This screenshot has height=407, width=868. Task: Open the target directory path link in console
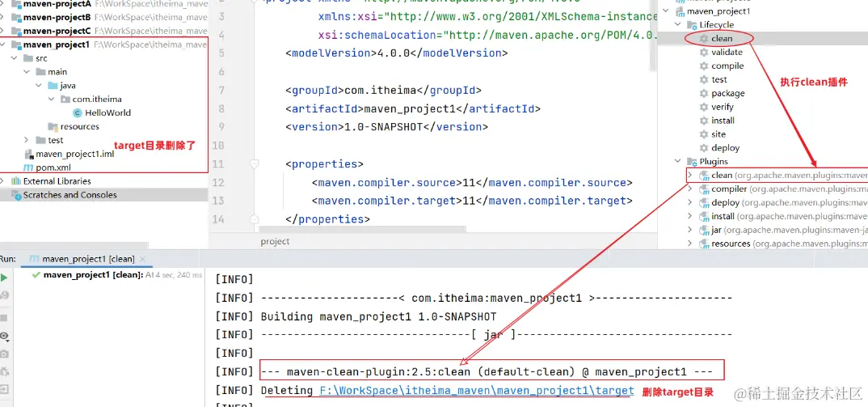pyautogui.click(x=477, y=390)
